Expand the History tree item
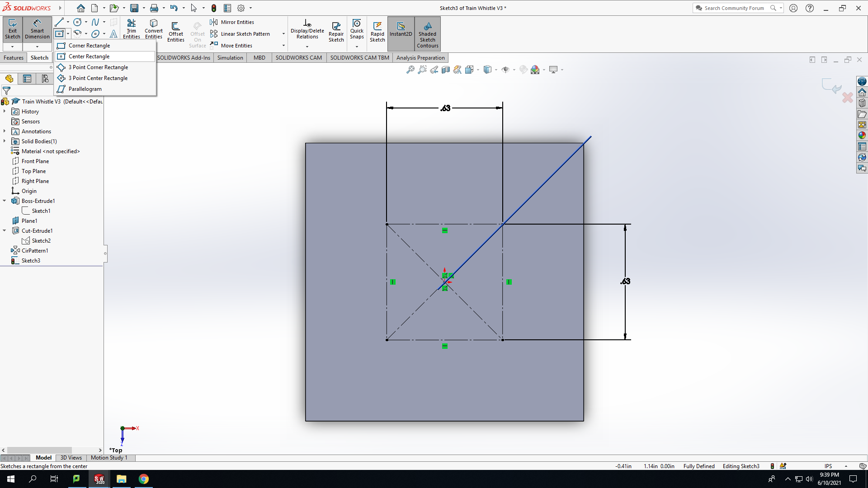The image size is (868, 488). point(5,112)
